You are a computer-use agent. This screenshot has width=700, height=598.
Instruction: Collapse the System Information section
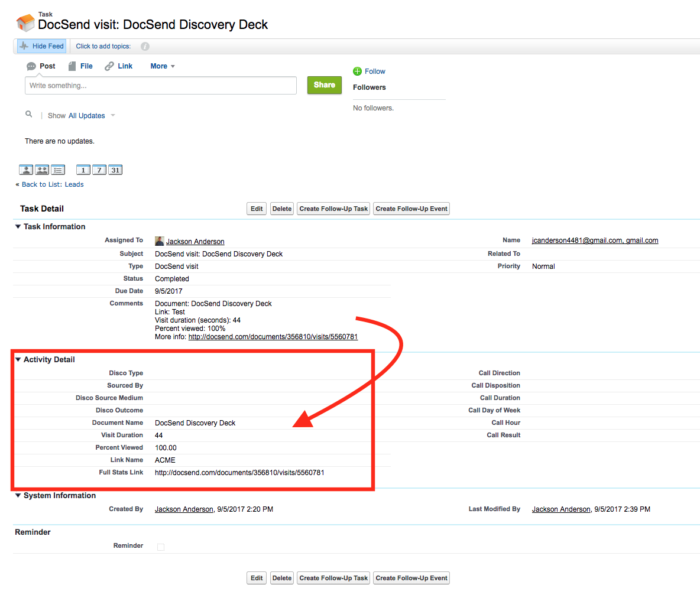click(x=18, y=495)
